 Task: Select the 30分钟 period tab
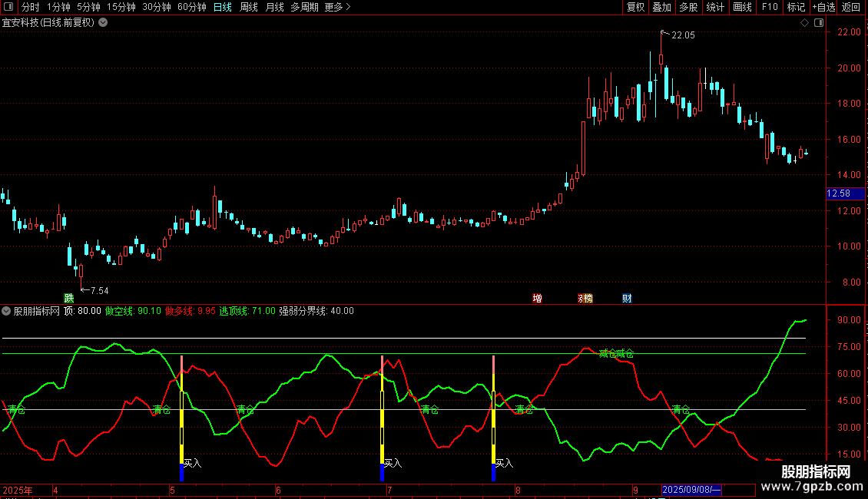point(156,7)
